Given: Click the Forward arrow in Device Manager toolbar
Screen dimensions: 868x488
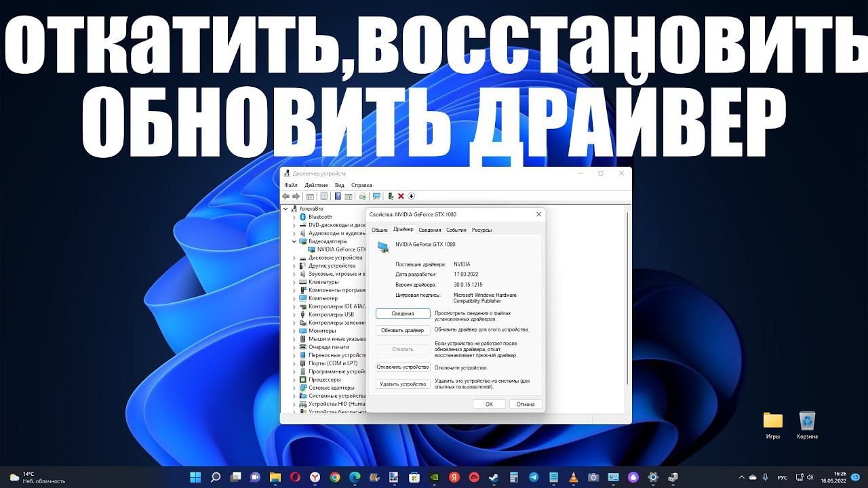Looking at the screenshot, I should pyautogui.click(x=296, y=197).
